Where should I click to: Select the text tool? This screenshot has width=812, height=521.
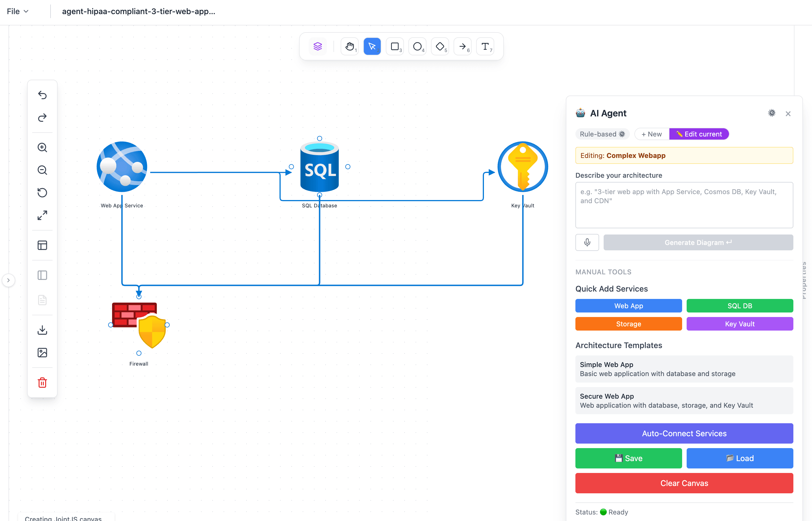point(485,46)
